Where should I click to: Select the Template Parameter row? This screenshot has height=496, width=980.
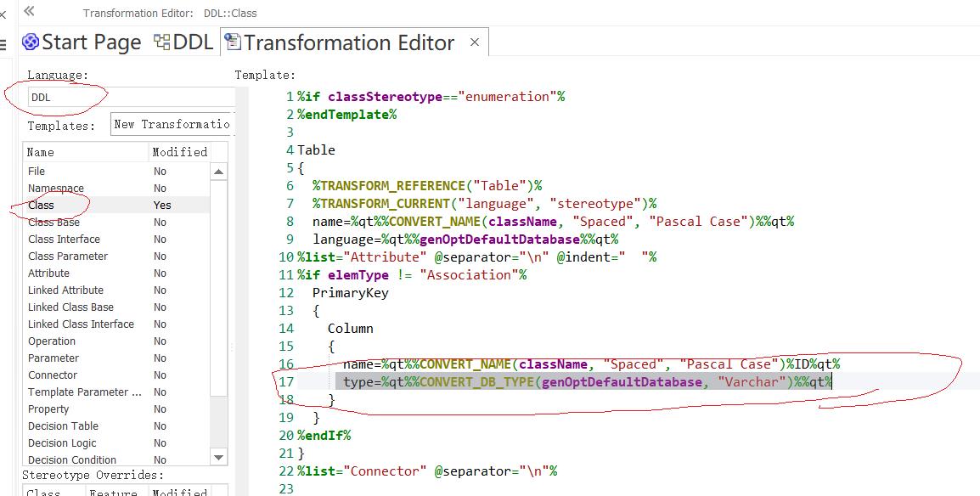(116, 392)
